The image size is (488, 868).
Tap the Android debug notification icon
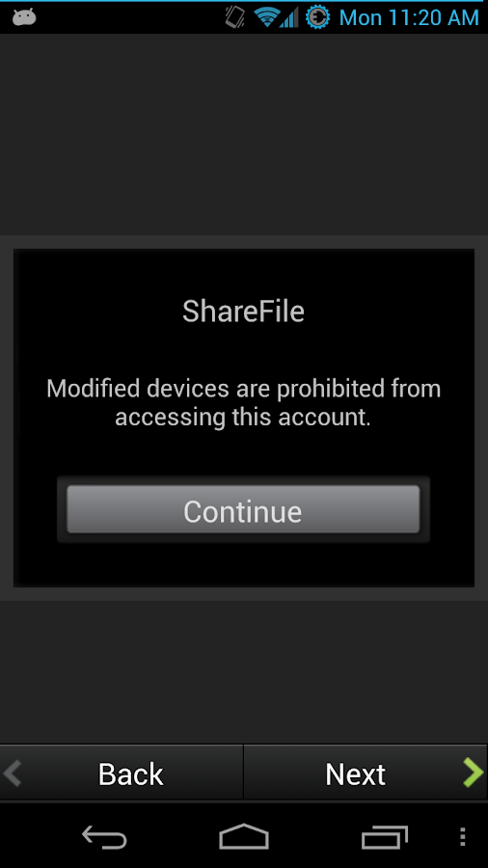click(x=24, y=17)
